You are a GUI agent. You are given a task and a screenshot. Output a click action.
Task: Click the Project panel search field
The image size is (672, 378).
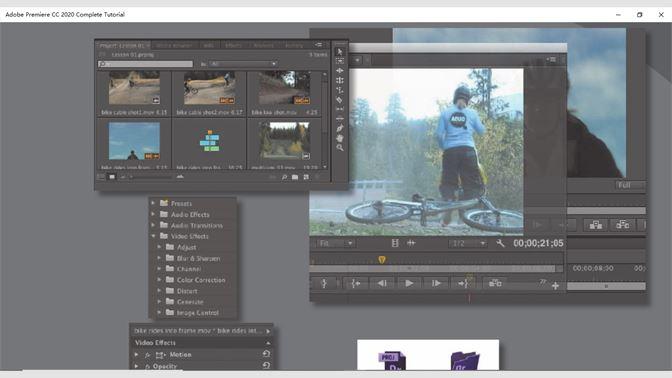click(x=145, y=64)
